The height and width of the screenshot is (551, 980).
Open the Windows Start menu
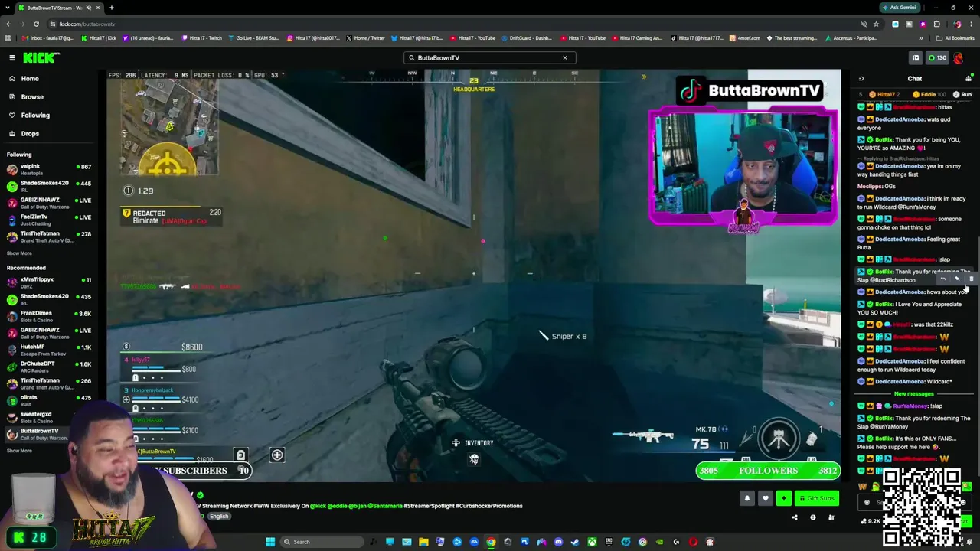pos(269,542)
